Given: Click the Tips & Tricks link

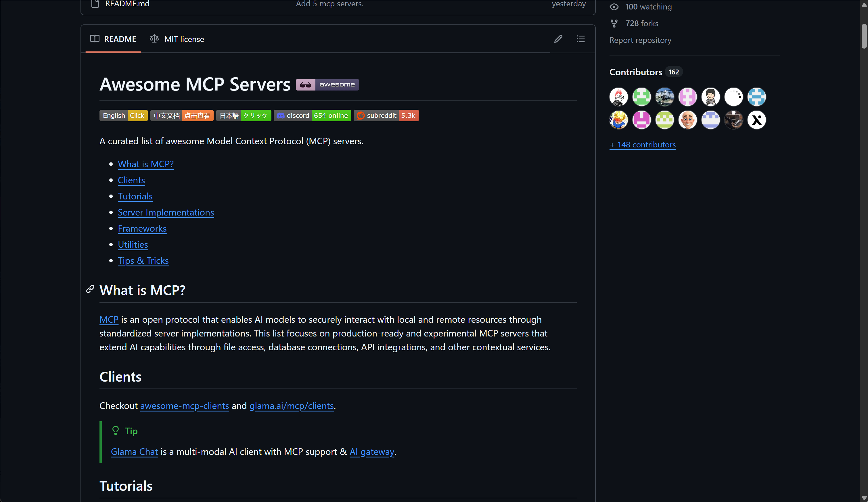Looking at the screenshot, I should (143, 261).
